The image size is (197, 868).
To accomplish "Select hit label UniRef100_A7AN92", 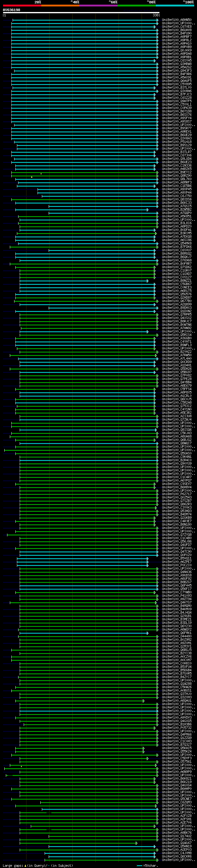I will tap(177, 328).
